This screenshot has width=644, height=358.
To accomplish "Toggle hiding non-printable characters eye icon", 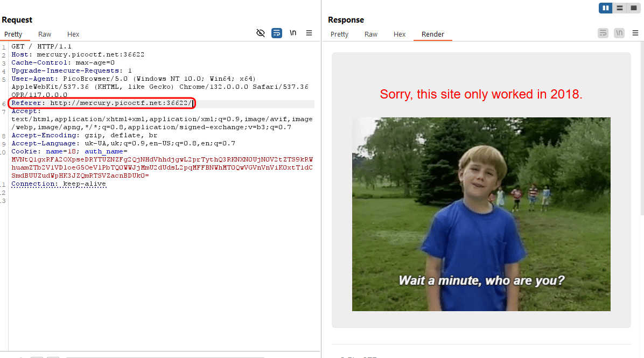I will point(261,33).
